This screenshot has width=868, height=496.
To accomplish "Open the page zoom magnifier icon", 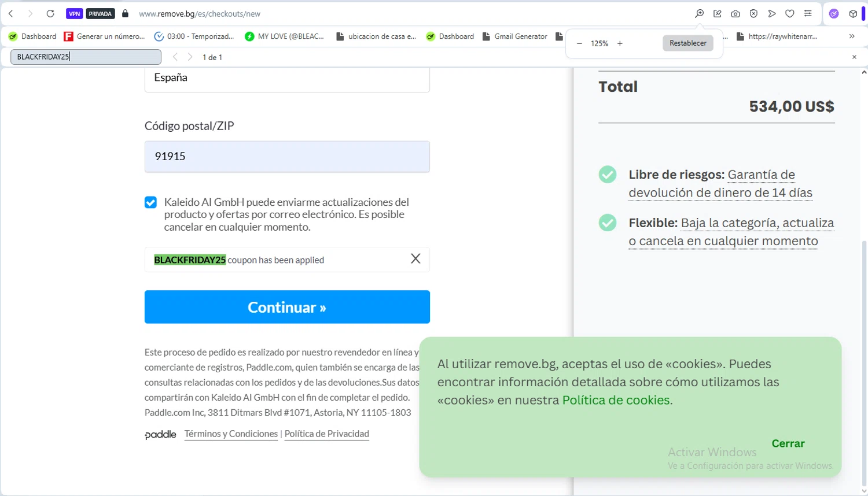I will (x=699, y=14).
